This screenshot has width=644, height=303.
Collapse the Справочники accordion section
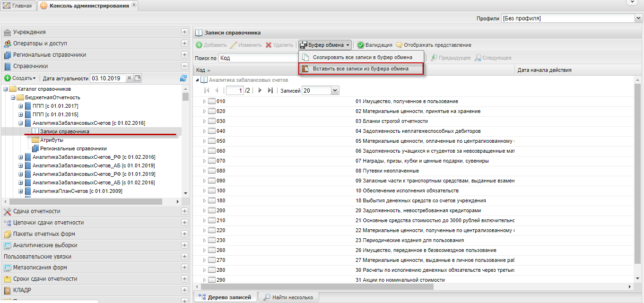(184, 66)
